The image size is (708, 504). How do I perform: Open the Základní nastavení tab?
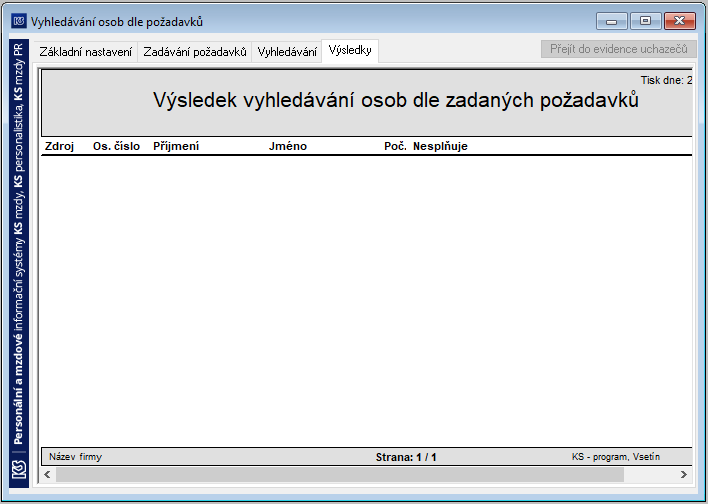[x=86, y=51]
